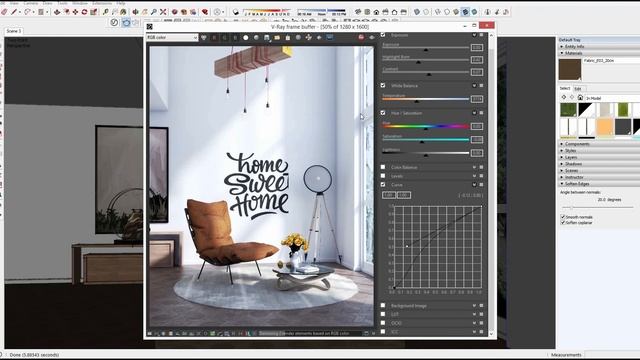Open the Extensions menu

point(102,3)
